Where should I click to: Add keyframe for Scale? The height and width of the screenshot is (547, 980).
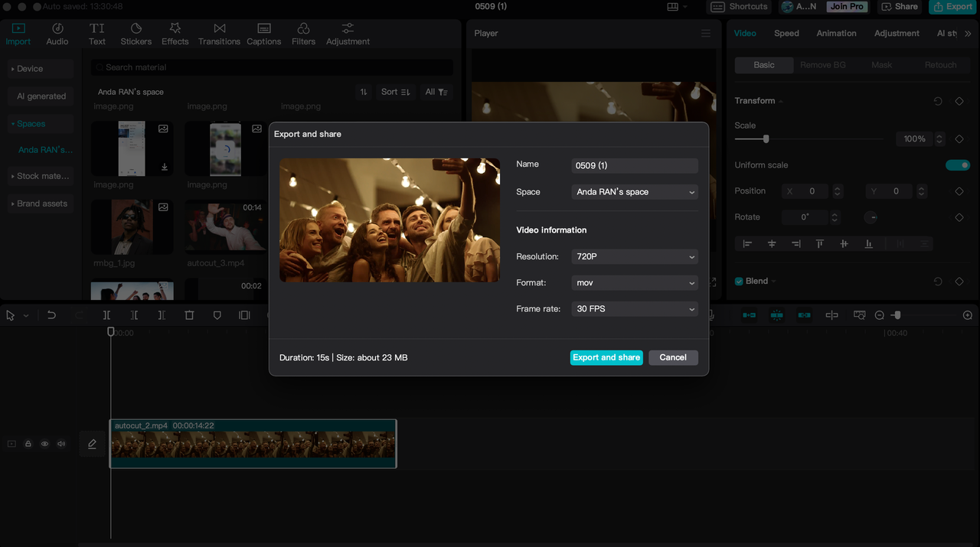959,139
